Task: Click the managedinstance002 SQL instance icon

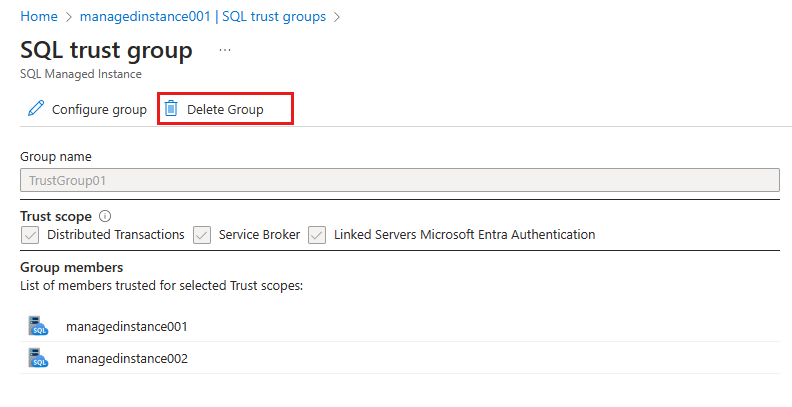Action: click(38, 358)
